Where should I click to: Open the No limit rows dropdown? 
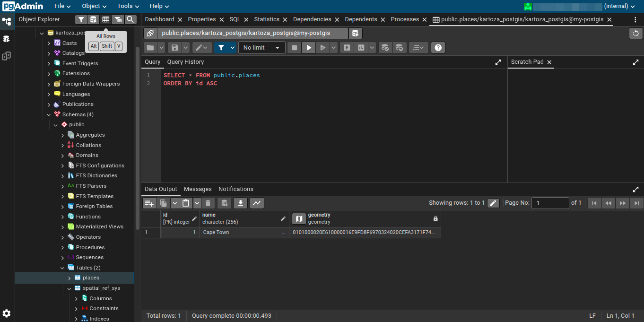point(262,48)
